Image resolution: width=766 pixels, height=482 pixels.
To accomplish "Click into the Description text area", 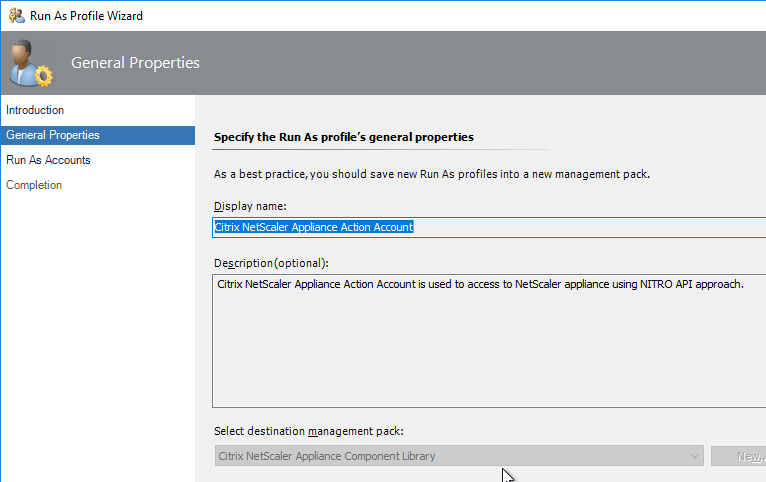I will (x=489, y=341).
